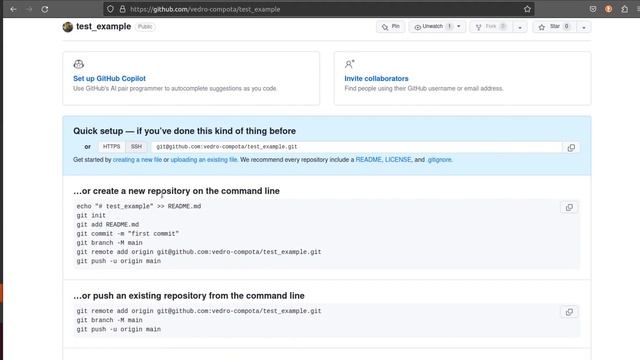Bookmark this page with the star icon

[x=527, y=9]
